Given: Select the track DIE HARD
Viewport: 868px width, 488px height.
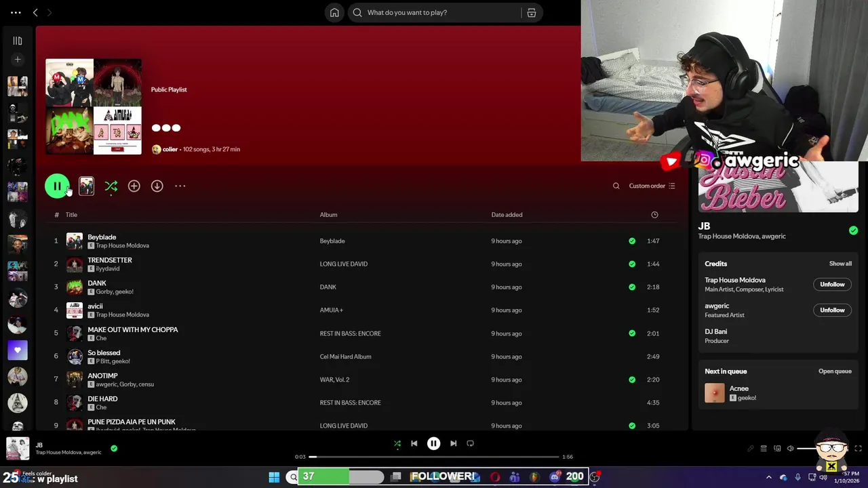Looking at the screenshot, I should point(102,399).
